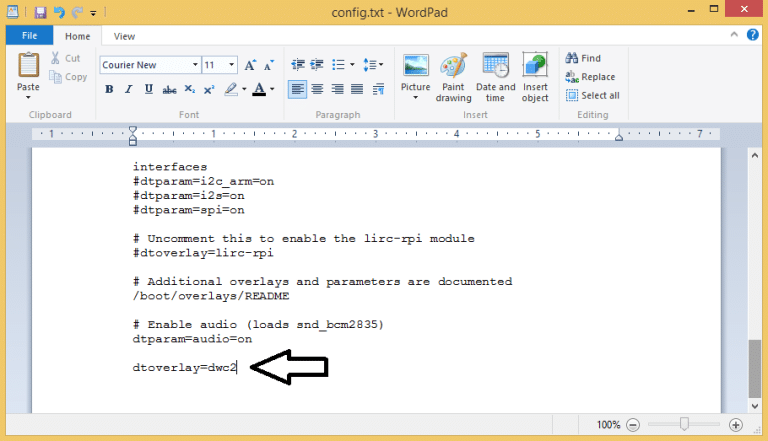Open the highlight color dropdown arrow

coord(244,89)
